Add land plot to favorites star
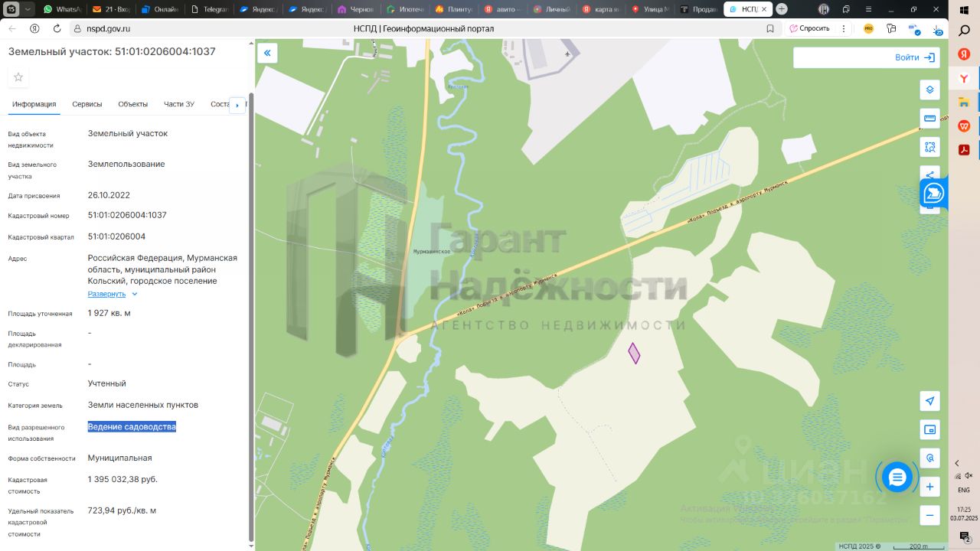This screenshot has width=980, height=551. click(18, 77)
